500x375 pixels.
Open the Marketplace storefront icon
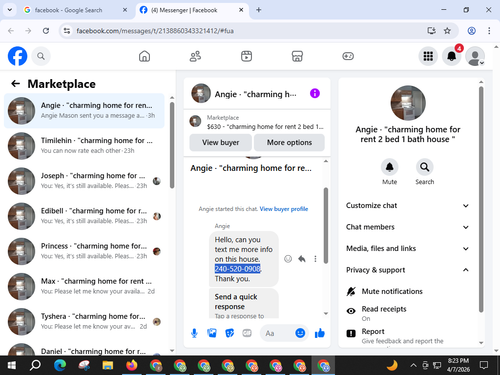tap(297, 56)
